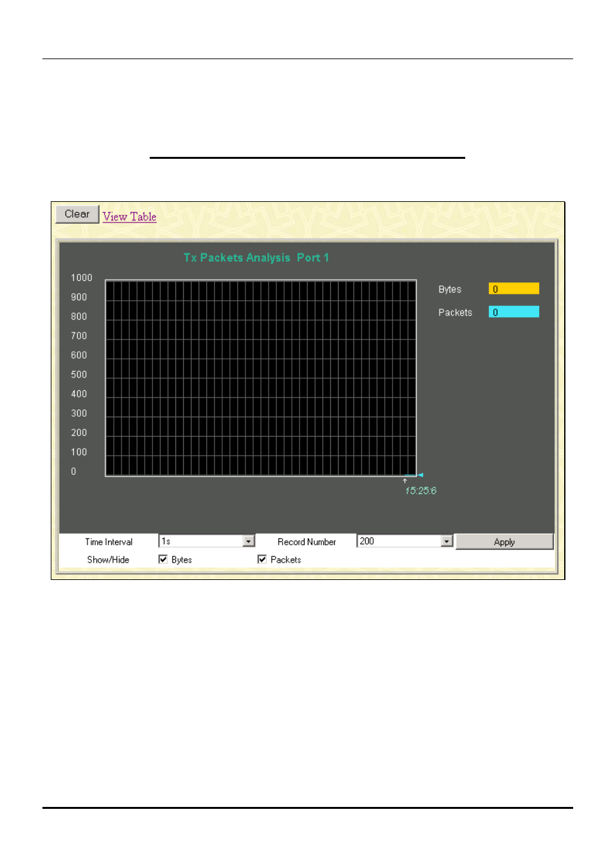Viewport: 613px width, 868px height.
Task: Click the 300 y-axis label
Action: pos(79,413)
